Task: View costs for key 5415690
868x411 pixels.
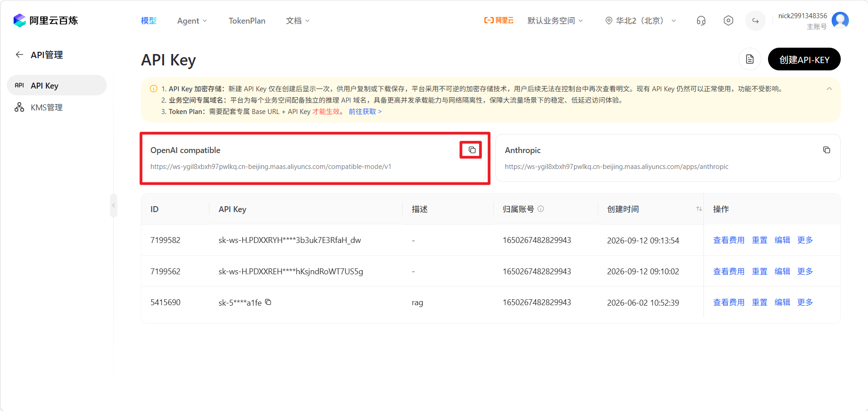Action: coord(728,302)
